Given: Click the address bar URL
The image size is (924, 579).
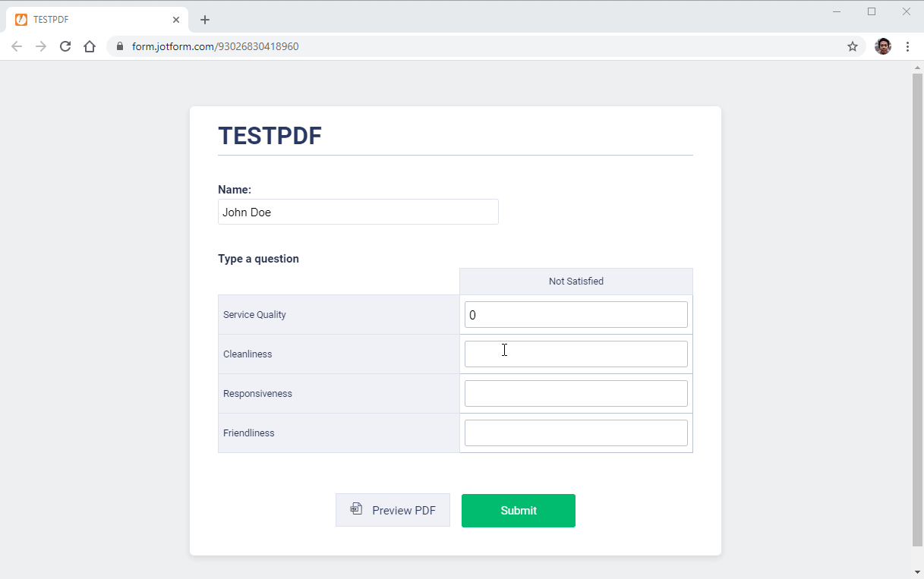Looking at the screenshot, I should (x=216, y=46).
